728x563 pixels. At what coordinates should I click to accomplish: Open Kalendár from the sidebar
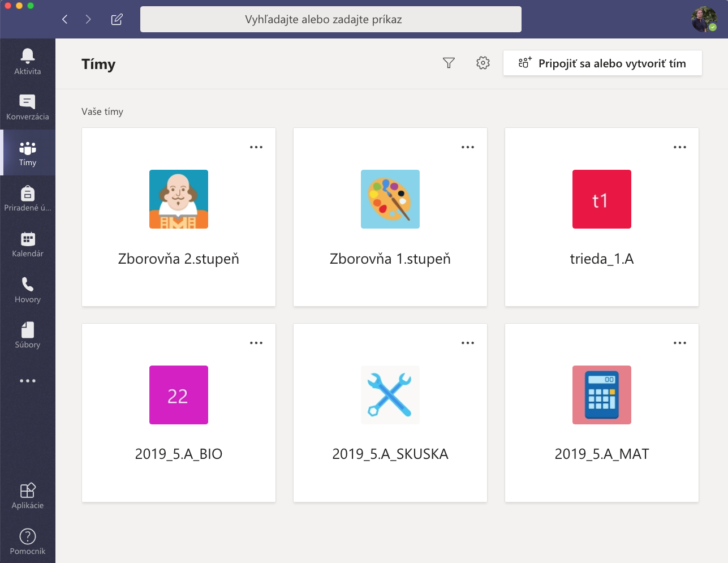(x=27, y=244)
